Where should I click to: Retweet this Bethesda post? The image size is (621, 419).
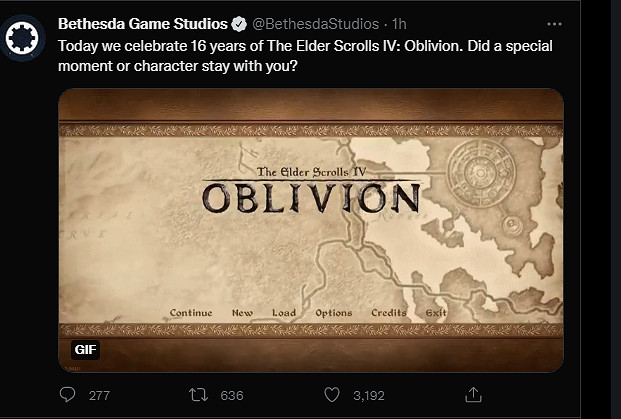point(199,395)
